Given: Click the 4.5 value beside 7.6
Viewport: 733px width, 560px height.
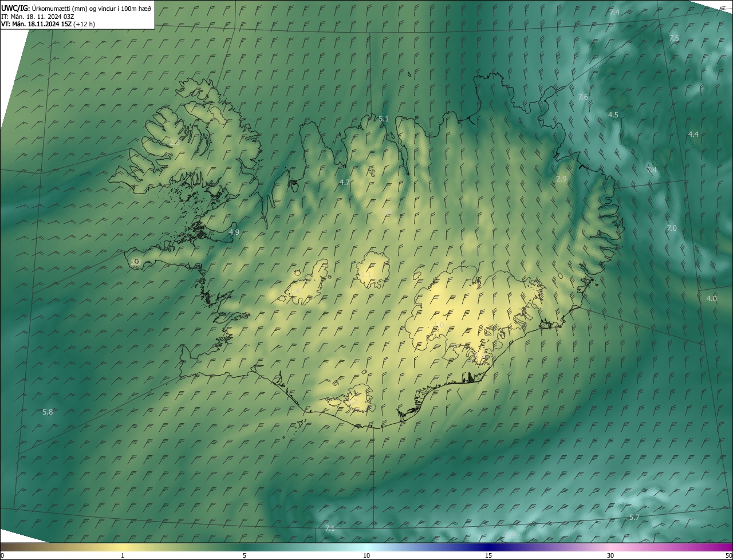Looking at the screenshot, I should point(613,115).
